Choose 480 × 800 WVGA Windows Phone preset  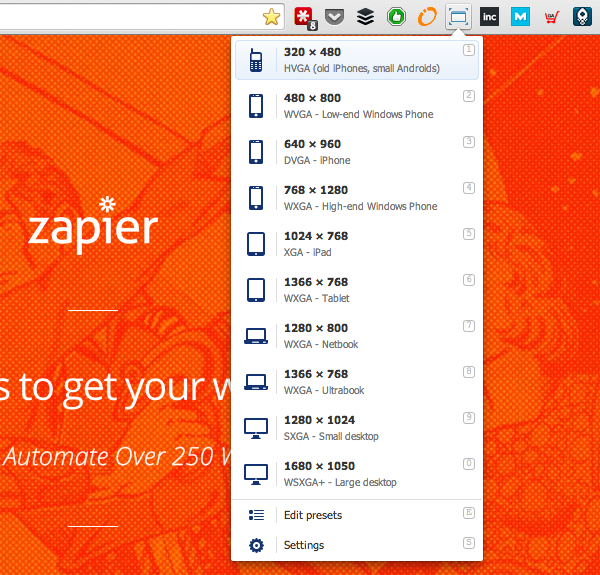tap(357, 106)
